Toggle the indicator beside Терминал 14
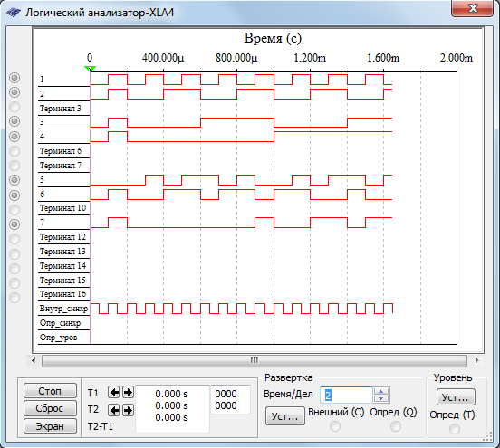500x448 pixels. [x=14, y=269]
